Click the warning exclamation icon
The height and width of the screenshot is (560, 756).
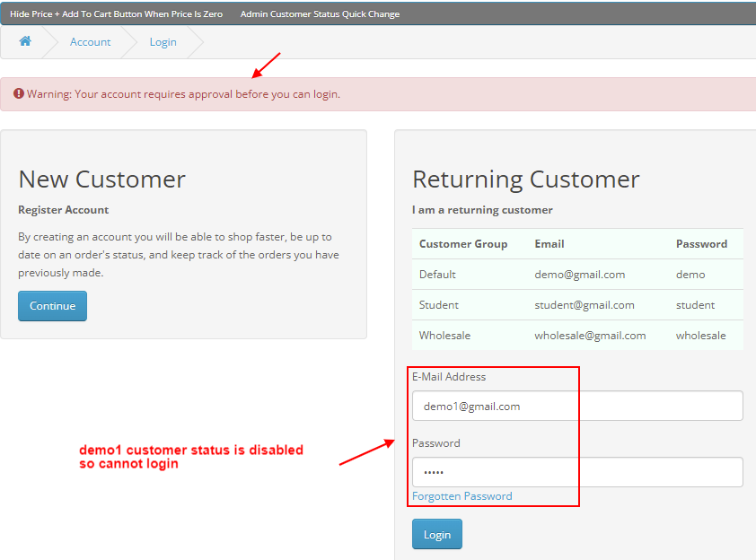pos(19,93)
